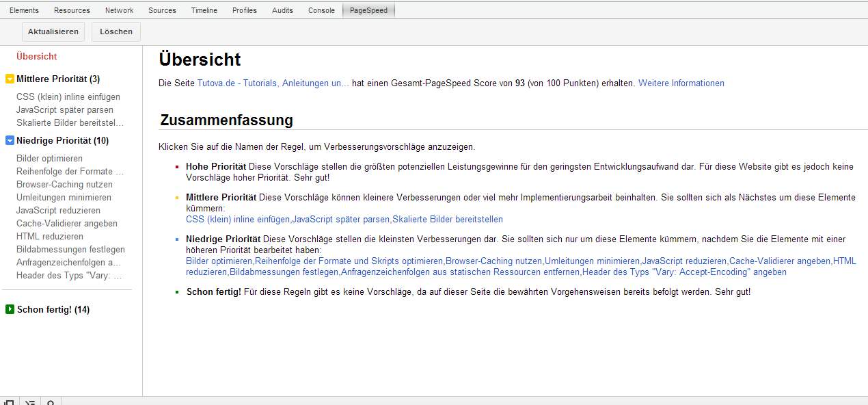This screenshot has width=868, height=405.
Task: Open the Tutova.de - Tutorials, Anleitungen link
Action: [273, 83]
